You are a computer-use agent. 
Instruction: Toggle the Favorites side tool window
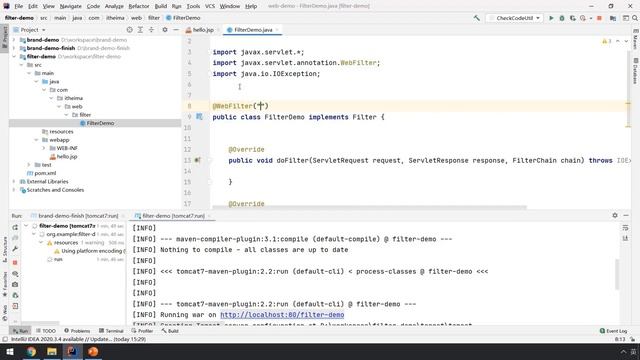[x=5, y=284]
